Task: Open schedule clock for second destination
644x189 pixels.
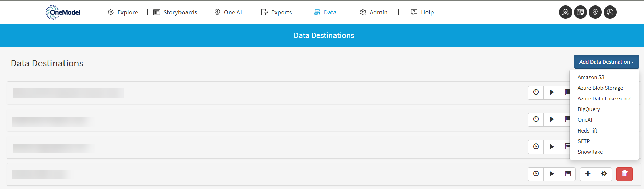Action: [x=536, y=119]
